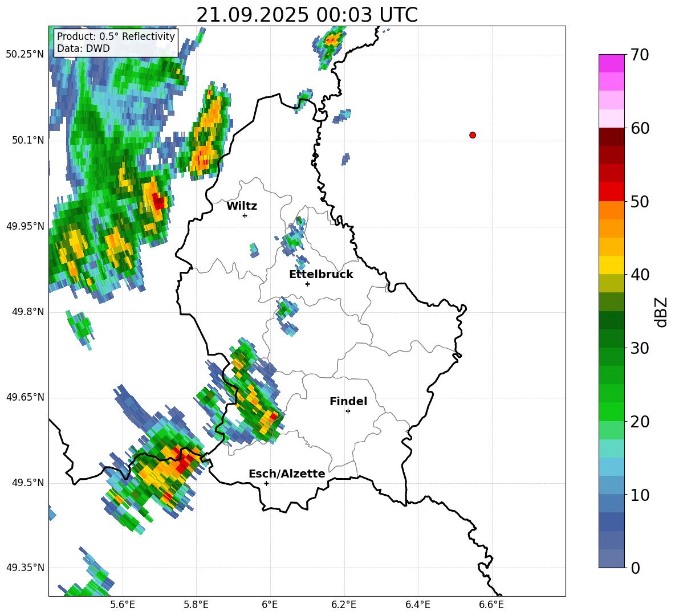Screen dimensions: 675x616
Task: Click the 6.6°E longitude label
Action: coord(491,605)
